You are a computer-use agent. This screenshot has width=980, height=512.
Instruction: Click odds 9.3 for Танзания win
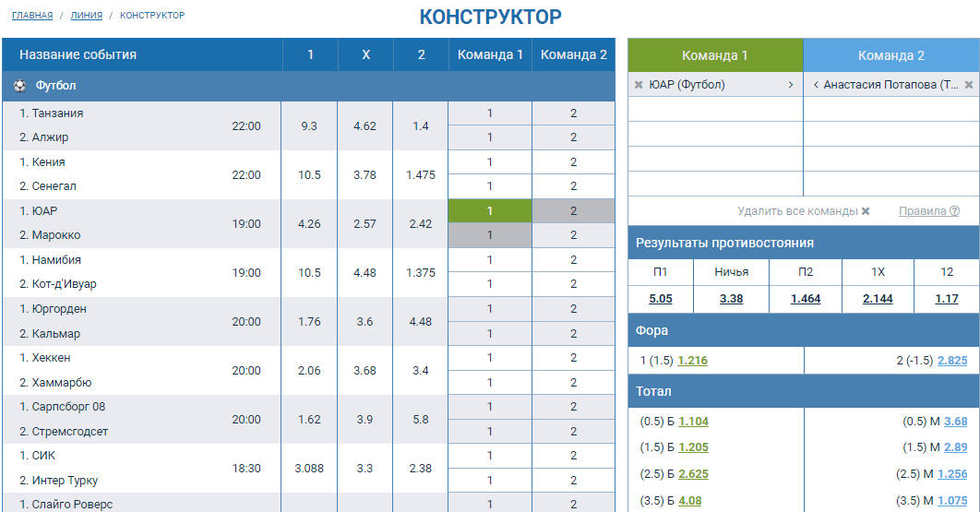point(309,126)
